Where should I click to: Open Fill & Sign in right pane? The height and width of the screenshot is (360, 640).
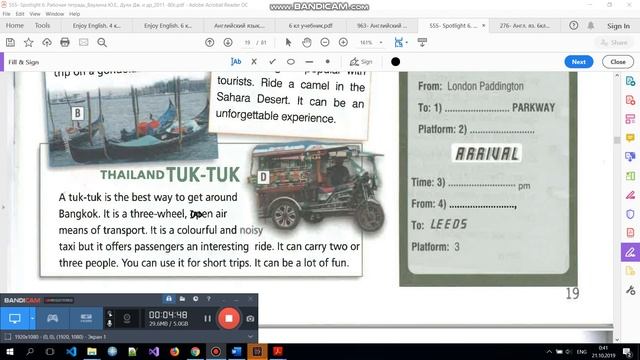(630, 252)
